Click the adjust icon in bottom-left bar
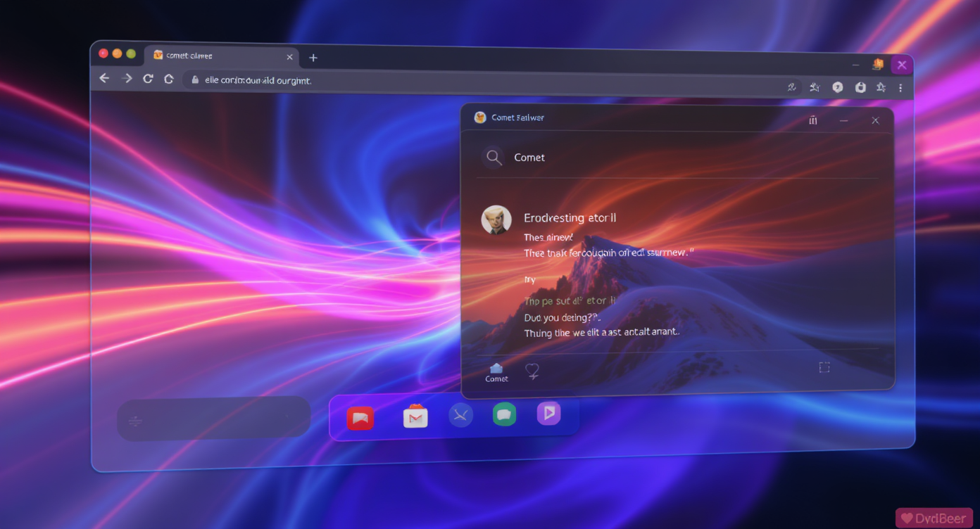Screen dimensions: 980x529 (136, 421)
